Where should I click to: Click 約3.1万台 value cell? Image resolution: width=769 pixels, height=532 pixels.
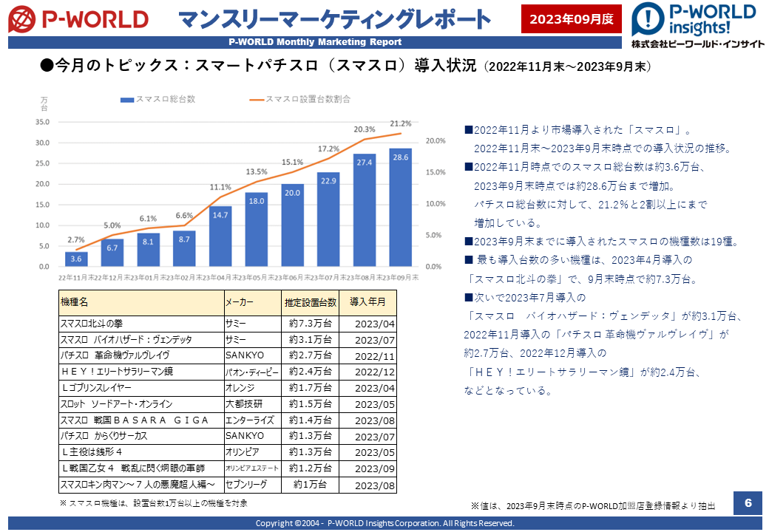(310, 340)
